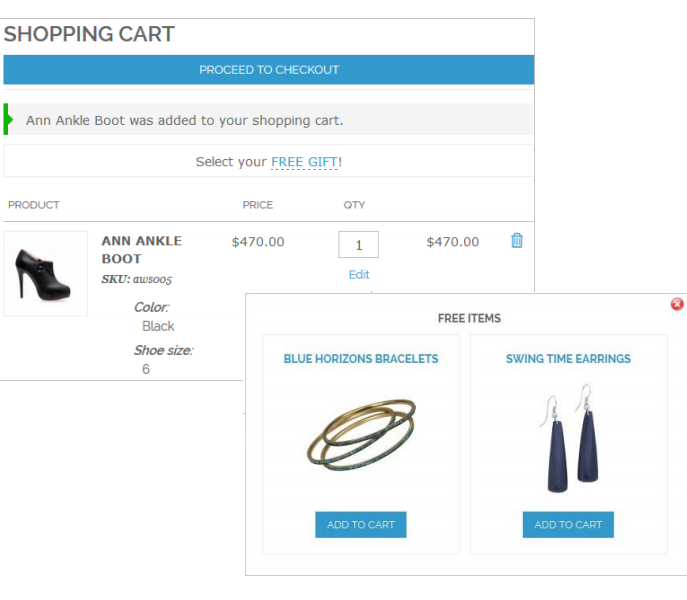Click the PRODUCT column header
The image size is (687, 600).
34,205
